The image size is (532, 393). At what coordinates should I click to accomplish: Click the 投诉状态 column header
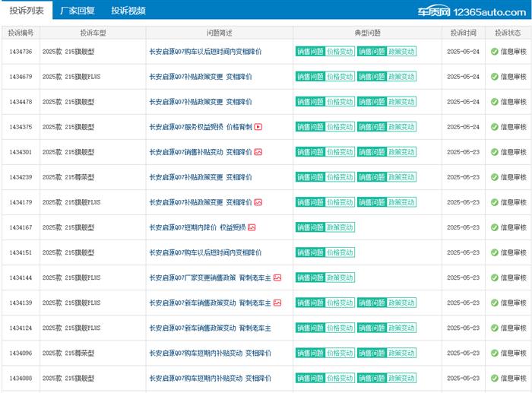[x=508, y=33]
